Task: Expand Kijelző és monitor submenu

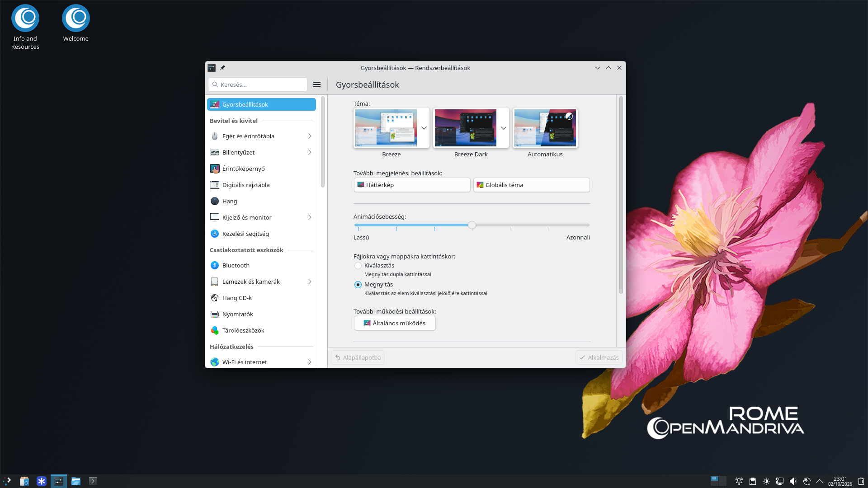Action: [310, 217]
